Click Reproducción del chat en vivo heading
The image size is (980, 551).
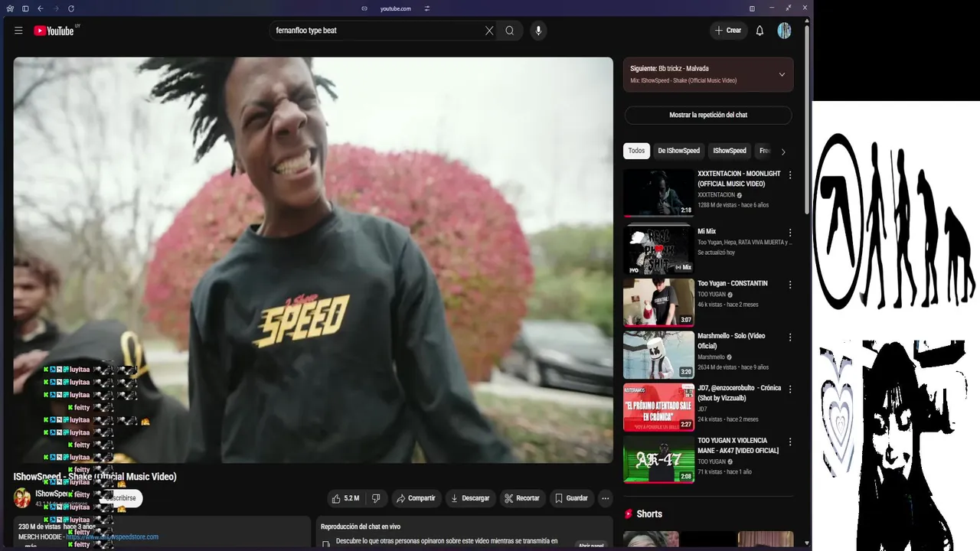tap(361, 527)
